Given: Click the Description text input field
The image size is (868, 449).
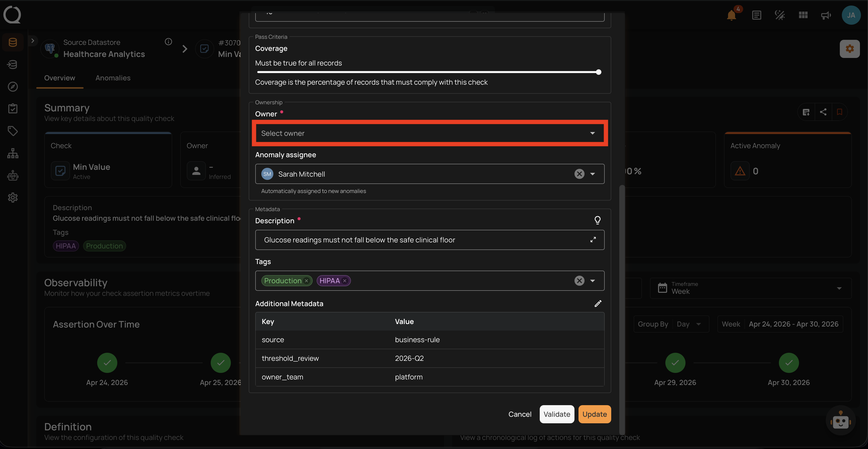Looking at the screenshot, I should (430, 240).
